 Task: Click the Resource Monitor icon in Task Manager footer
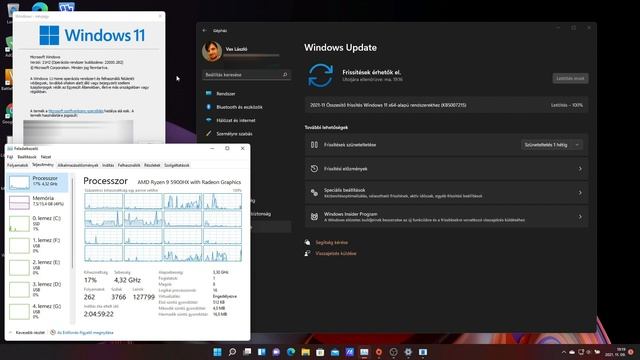(53, 332)
